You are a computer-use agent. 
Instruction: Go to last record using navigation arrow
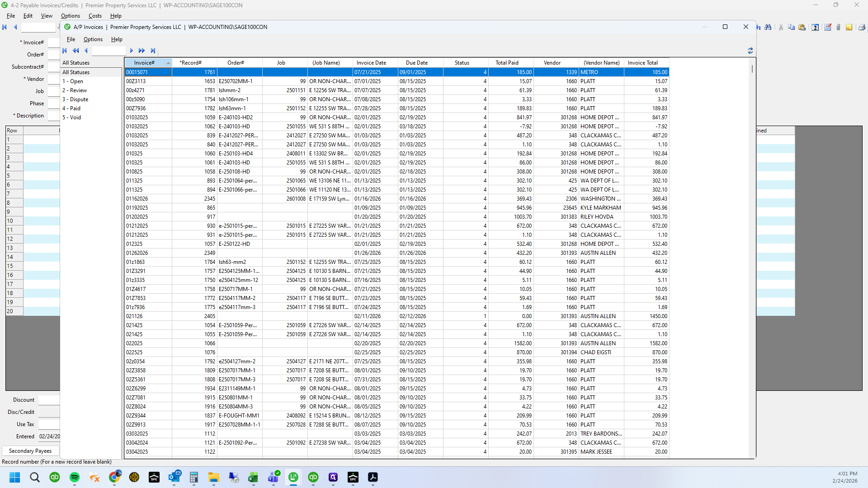[153, 51]
